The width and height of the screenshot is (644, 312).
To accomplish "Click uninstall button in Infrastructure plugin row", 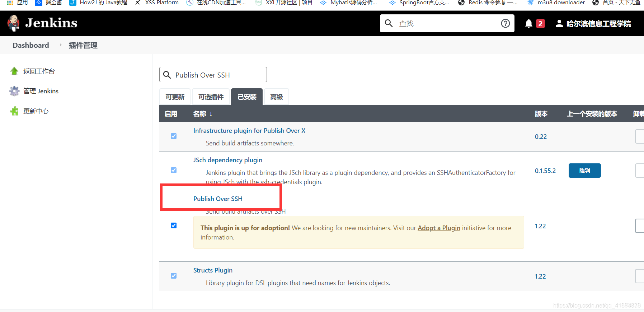I will [x=639, y=136].
